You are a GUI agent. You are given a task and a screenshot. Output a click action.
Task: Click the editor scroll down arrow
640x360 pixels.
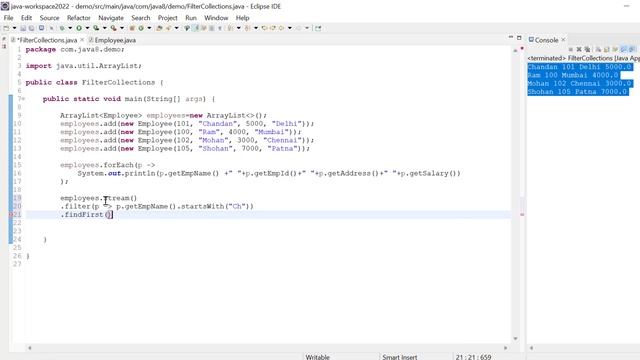[x=515, y=338]
